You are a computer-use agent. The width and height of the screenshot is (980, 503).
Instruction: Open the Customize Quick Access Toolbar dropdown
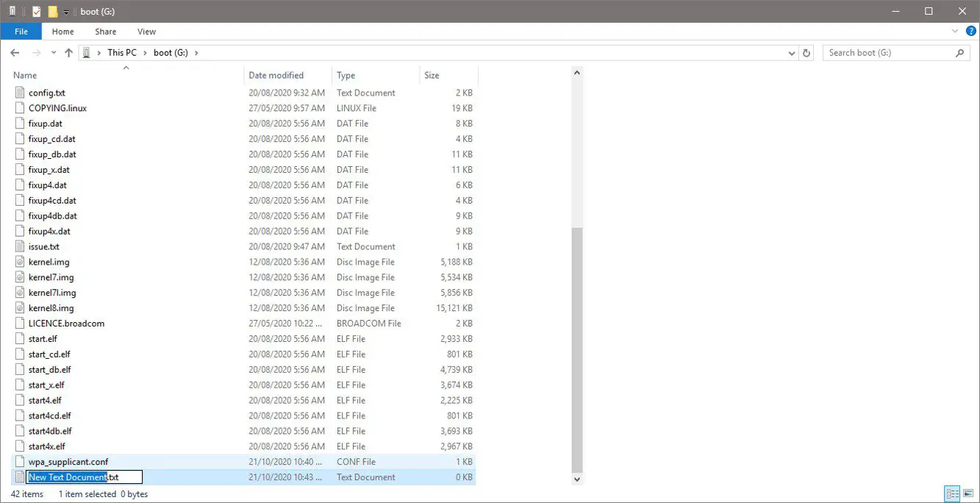66,12
